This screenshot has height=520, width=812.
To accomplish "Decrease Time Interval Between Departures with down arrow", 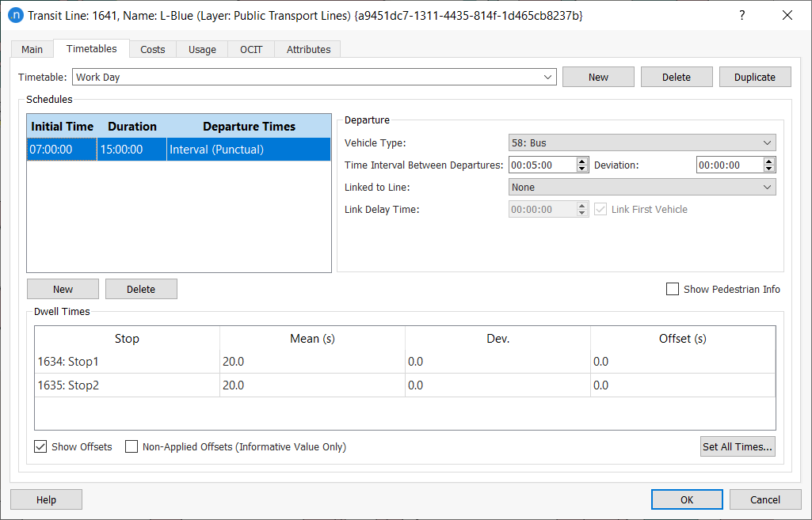I will click(582, 169).
